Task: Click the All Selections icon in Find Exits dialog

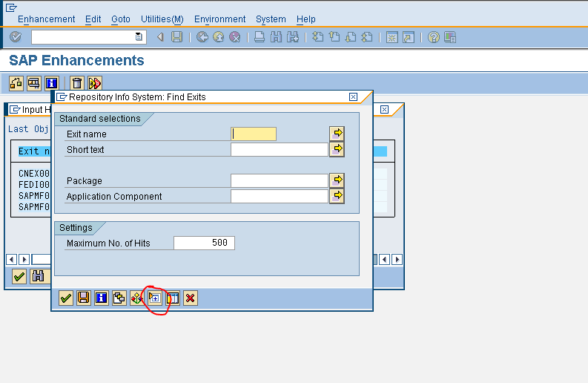Action: (154, 298)
